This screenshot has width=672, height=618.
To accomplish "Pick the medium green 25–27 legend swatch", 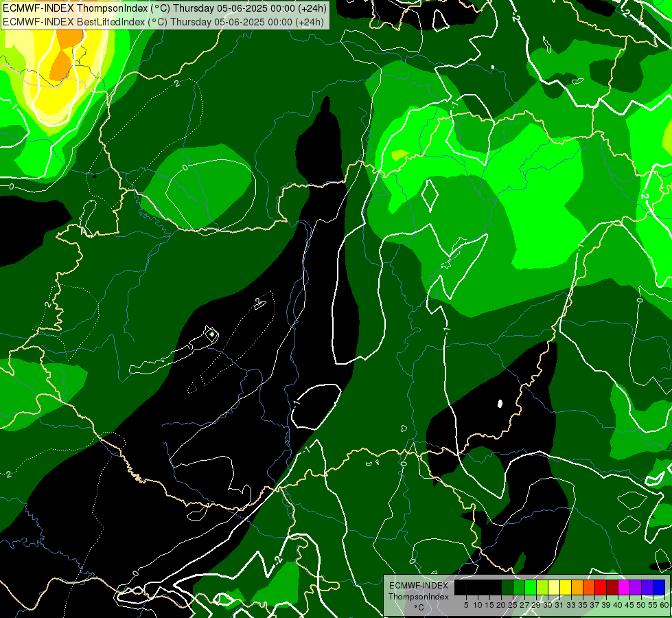I will click(x=519, y=587).
